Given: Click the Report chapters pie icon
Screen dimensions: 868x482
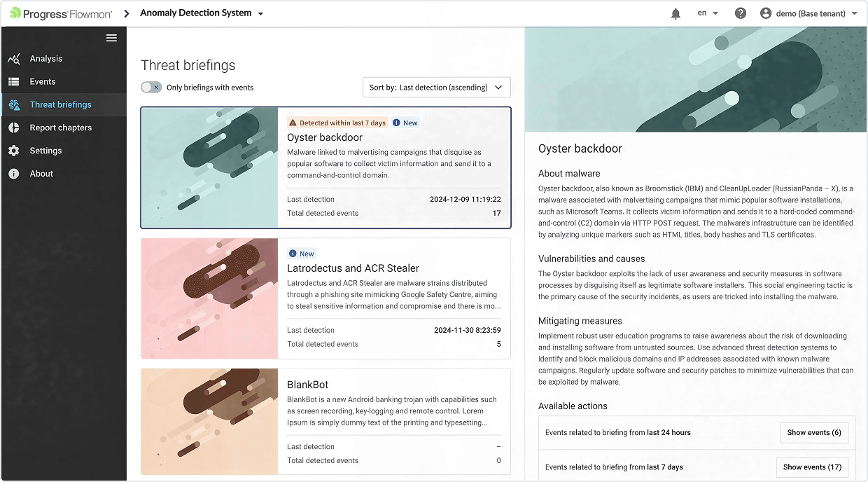Looking at the screenshot, I should (x=14, y=128).
